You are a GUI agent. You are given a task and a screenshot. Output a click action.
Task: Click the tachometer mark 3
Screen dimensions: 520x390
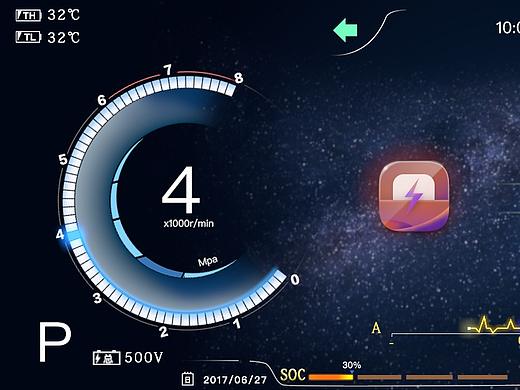97,298
